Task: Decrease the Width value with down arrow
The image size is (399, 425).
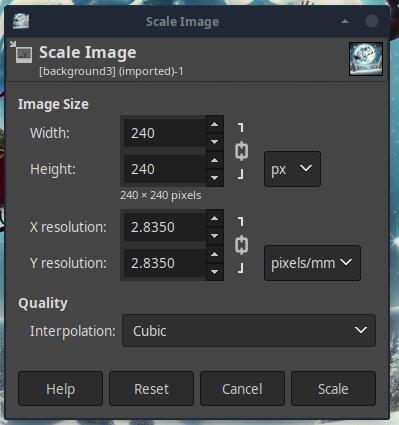Action: tap(215, 142)
